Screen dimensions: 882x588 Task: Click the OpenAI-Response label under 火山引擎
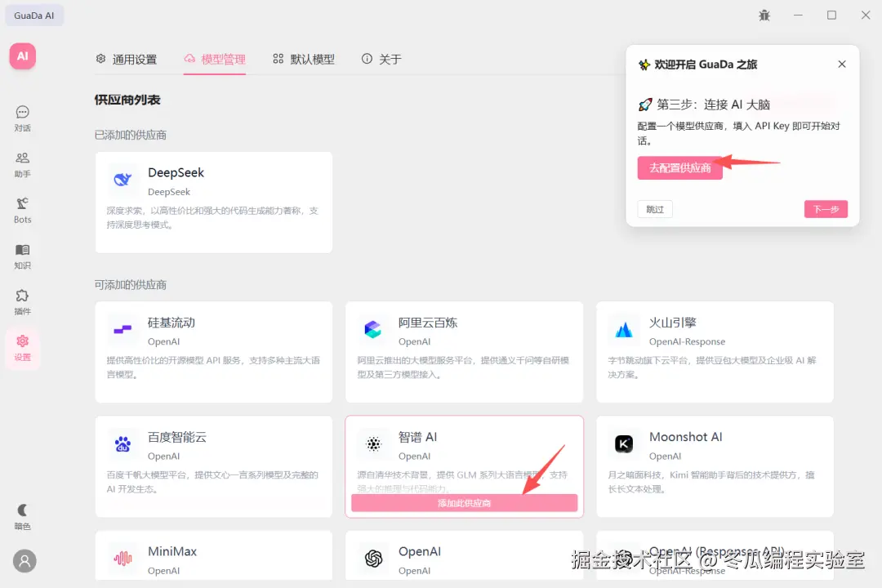click(x=687, y=341)
